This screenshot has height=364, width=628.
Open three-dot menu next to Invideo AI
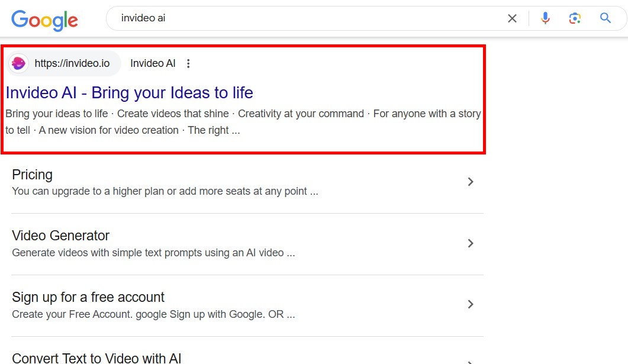pyautogui.click(x=188, y=63)
